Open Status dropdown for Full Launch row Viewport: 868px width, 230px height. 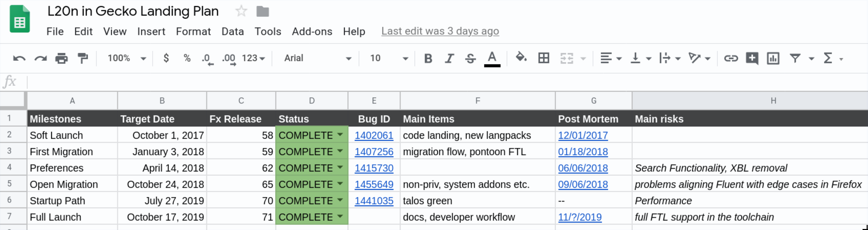point(340,216)
